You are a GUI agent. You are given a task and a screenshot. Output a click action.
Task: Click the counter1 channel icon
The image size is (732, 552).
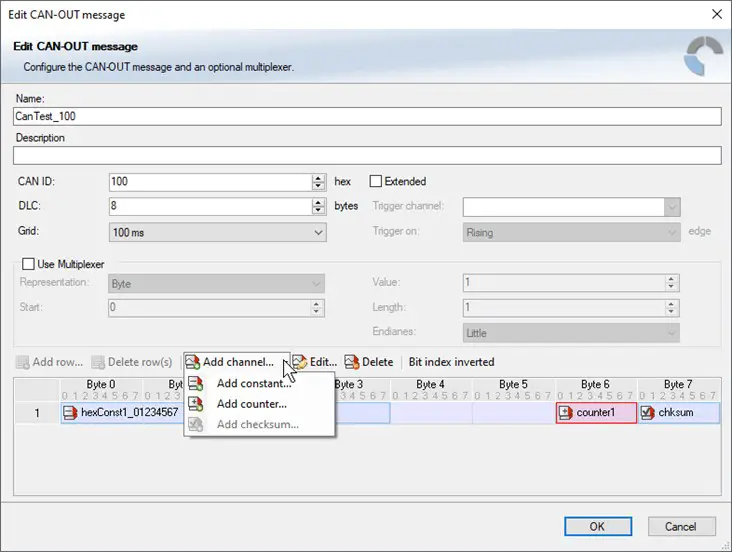pos(565,413)
